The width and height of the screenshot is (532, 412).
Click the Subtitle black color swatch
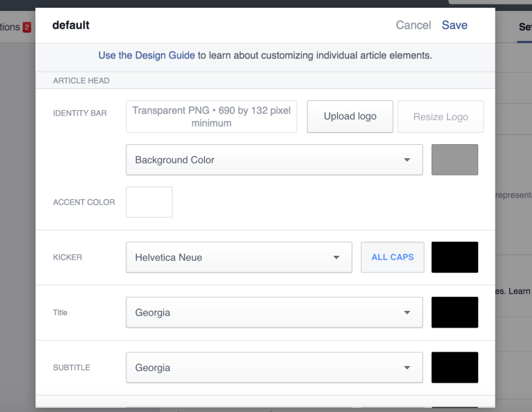(455, 367)
